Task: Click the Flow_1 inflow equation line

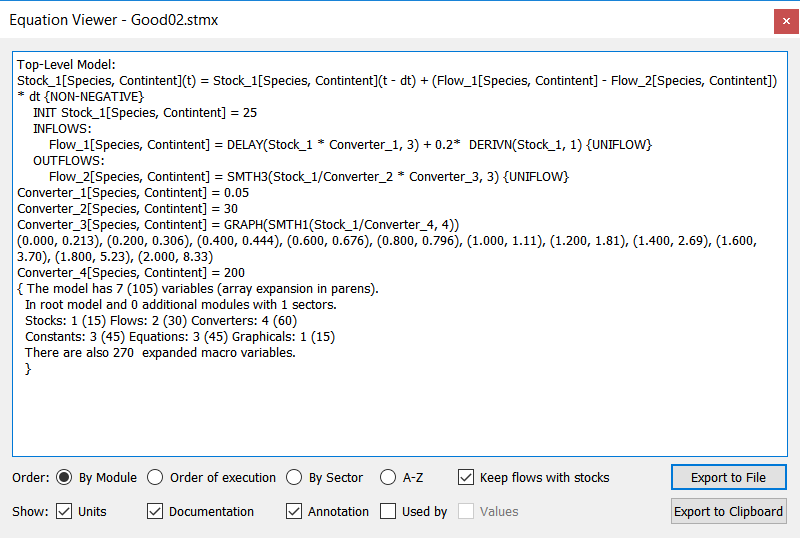Action: (x=351, y=145)
